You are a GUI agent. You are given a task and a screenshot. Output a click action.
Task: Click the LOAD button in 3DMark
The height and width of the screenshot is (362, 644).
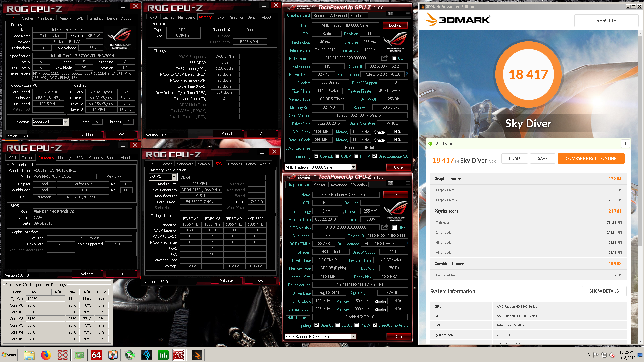pos(515,158)
